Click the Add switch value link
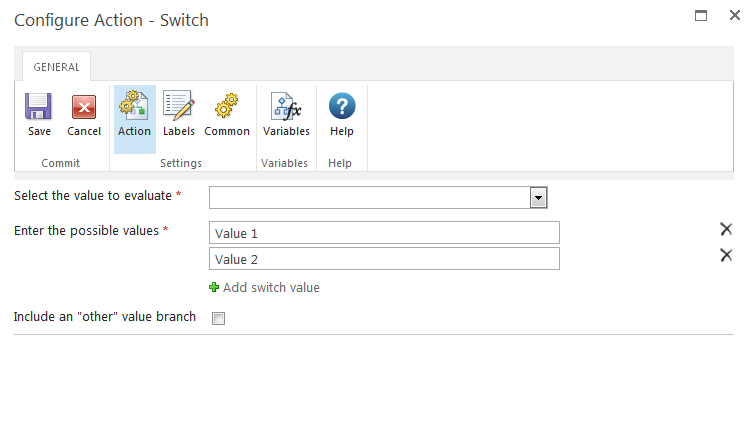 [x=271, y=288]
